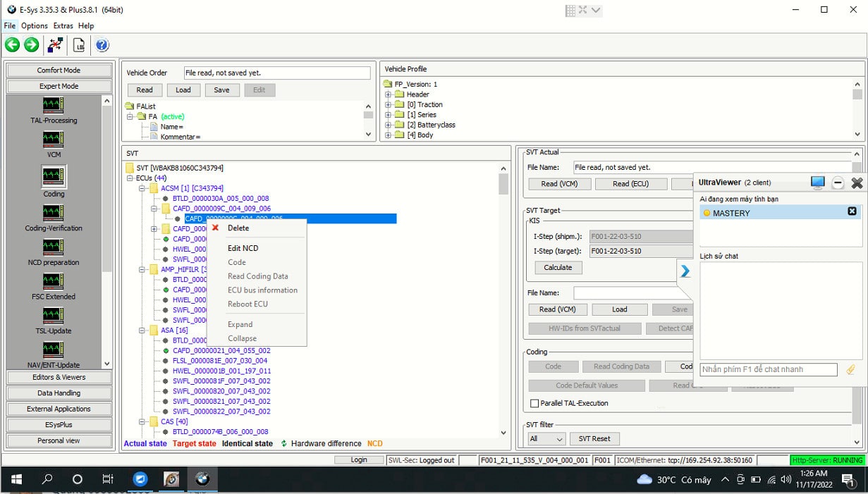Click the red X Delete icon
Screen dimensions: 868x494
click(x=215, y=228)
